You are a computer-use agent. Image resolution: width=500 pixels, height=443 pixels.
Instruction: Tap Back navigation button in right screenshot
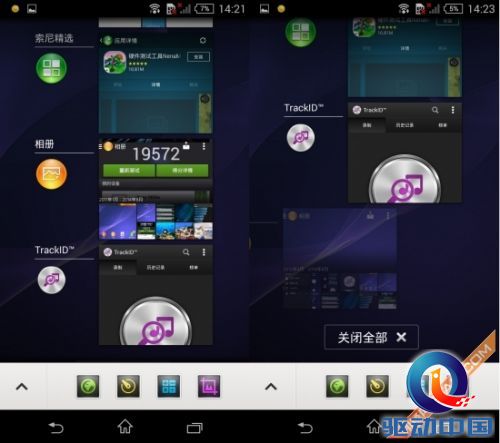tap(305, 427)
